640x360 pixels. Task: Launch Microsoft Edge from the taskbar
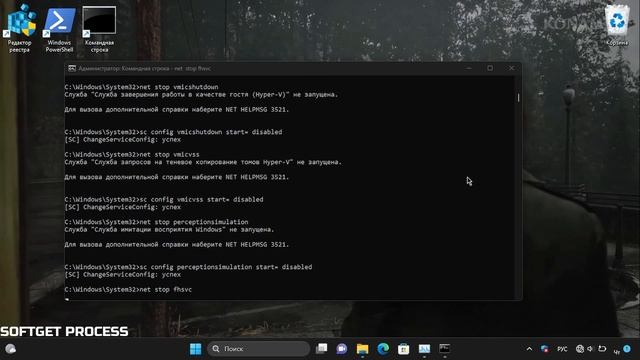coord(383,349)
